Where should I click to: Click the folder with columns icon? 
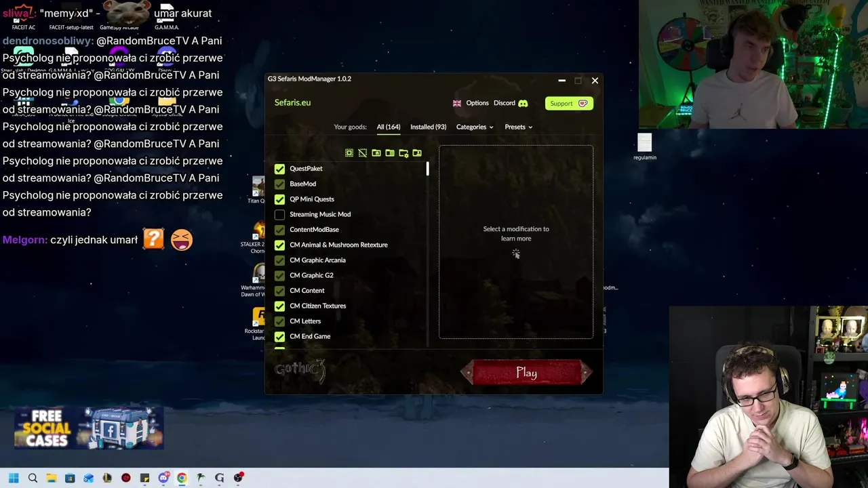390,153
